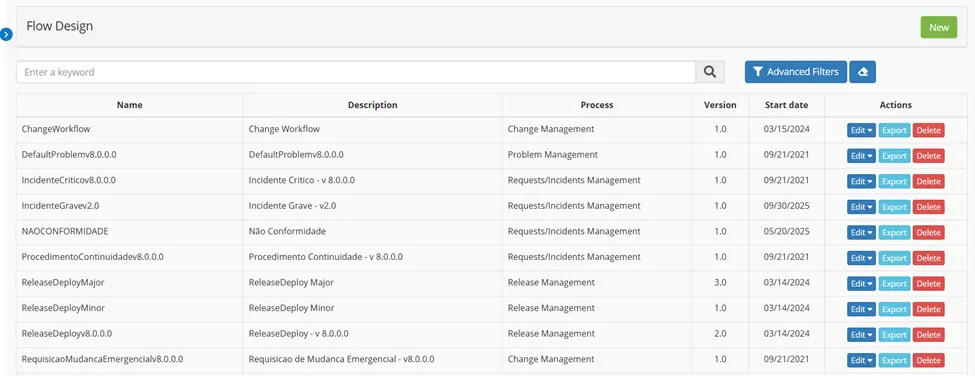Open Edit dropdown for ReleaseDeployMajor
Screen dimensions: 975x376
(861, 283)
